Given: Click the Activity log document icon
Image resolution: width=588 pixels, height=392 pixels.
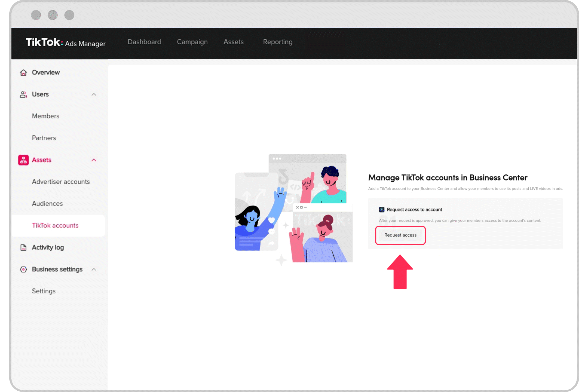Looking at the screenshot, I should (x=23, y=247).
